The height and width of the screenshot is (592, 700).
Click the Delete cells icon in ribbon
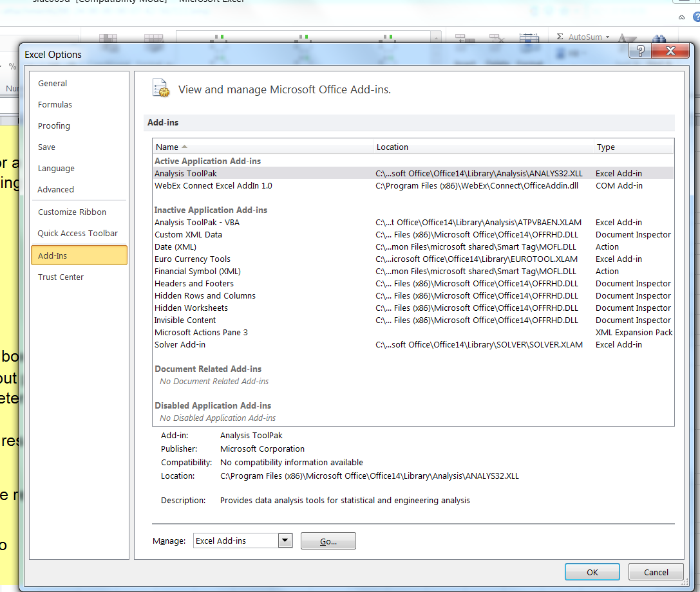497,39
